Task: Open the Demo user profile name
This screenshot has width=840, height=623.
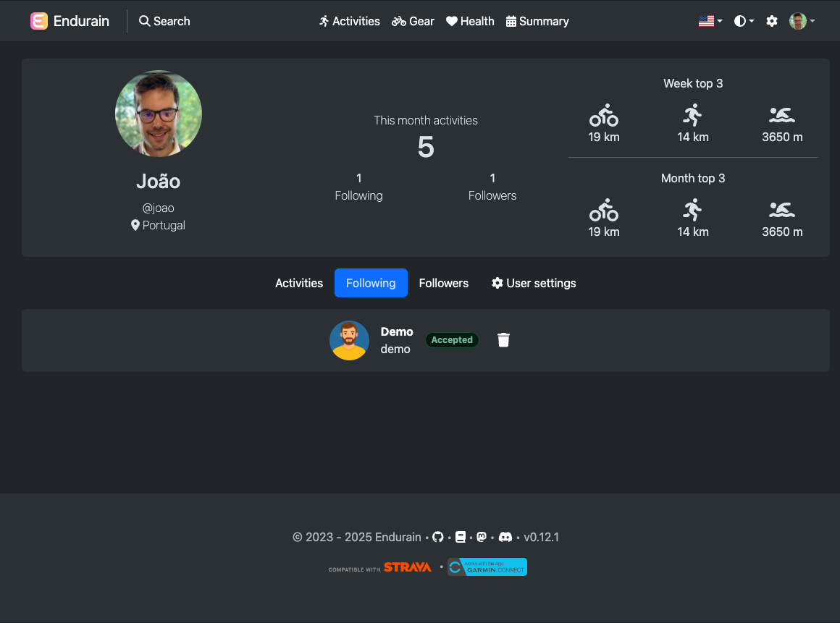Action: pyautogui.click(x=396, y=332)
